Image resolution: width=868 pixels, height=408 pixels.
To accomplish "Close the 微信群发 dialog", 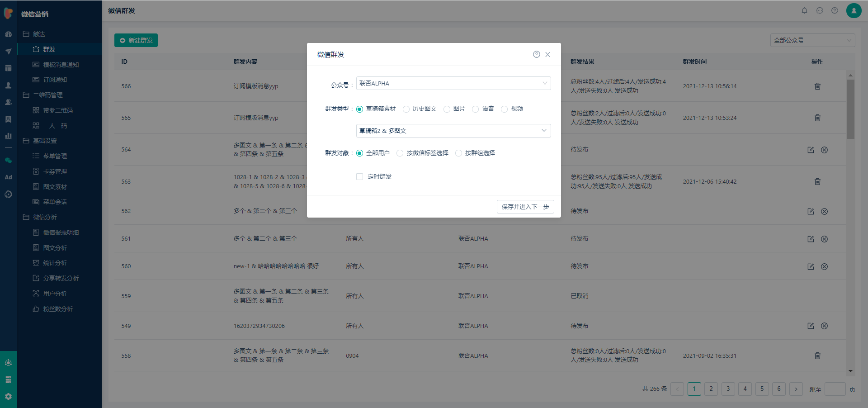I will click(547, 54).
